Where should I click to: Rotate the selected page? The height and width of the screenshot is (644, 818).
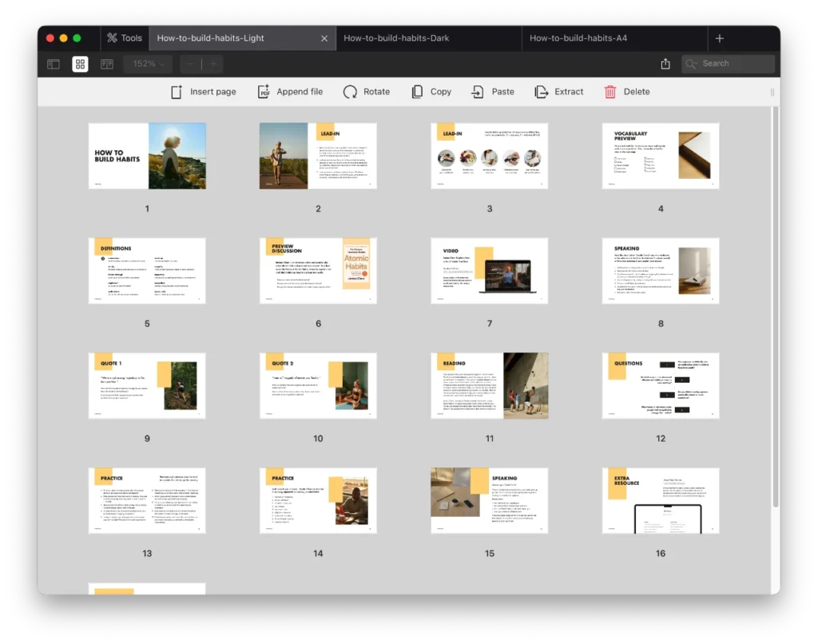point(367,91)
